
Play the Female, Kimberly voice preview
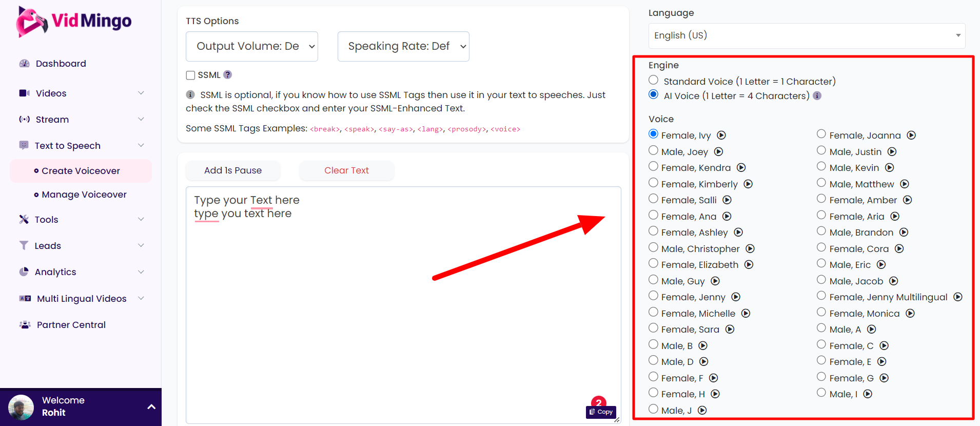749,184
